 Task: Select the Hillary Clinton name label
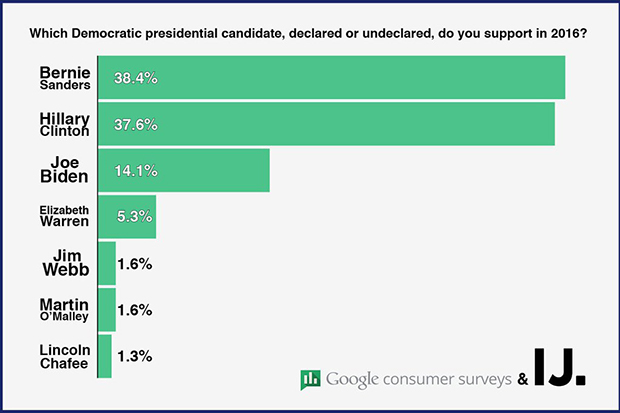(x=64, y=124)
